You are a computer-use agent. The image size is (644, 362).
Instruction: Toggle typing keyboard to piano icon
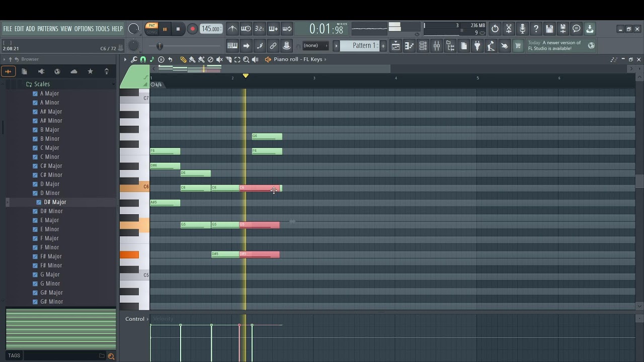[x=232, y=46]
